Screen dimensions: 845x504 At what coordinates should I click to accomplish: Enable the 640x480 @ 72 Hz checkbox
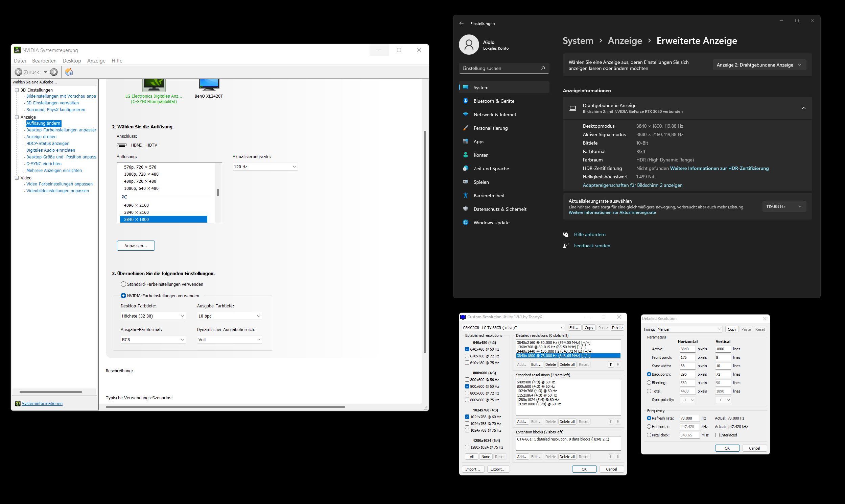click(467, 356)
